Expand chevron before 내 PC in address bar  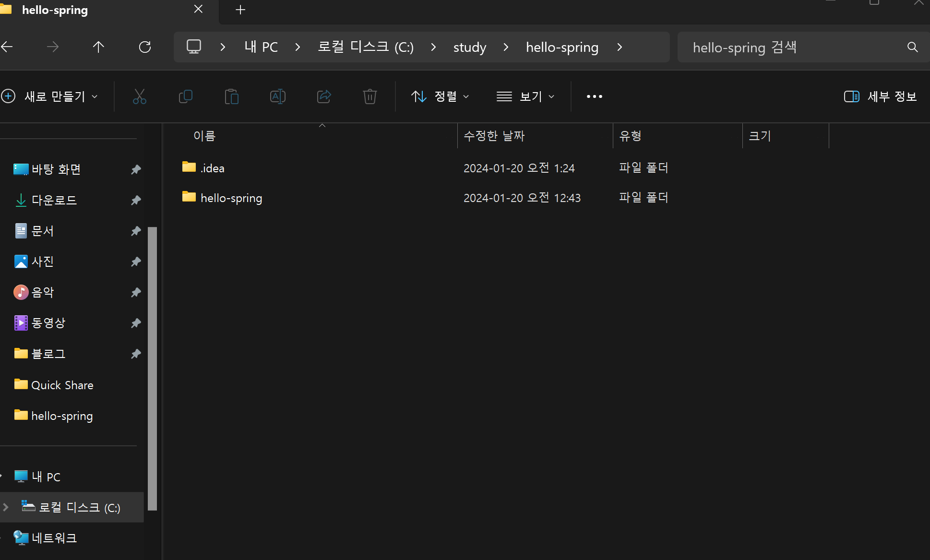click(x=223, y=47)
